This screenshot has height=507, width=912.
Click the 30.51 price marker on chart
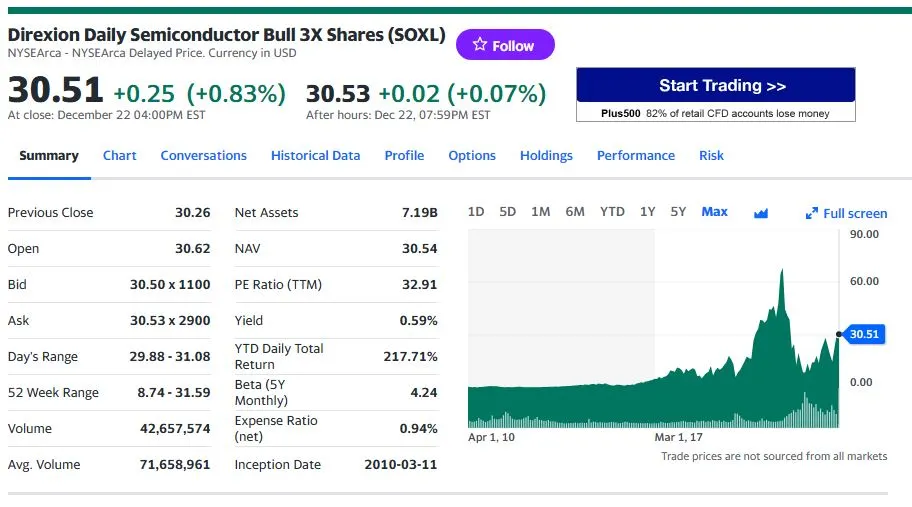tap(863, 334)
